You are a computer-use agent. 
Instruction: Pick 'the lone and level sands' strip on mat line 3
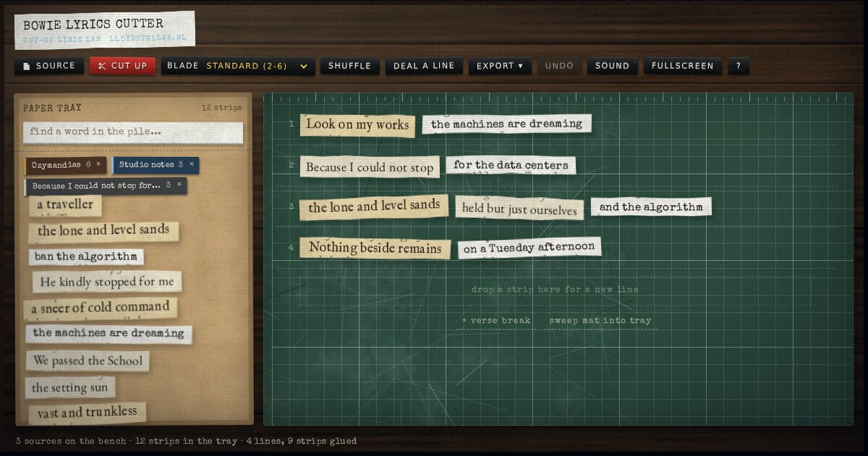[374, 207]
